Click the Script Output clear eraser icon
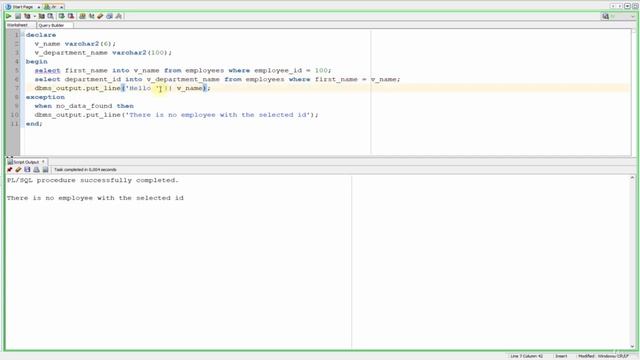640x360 pixels. tap(18, 169)
